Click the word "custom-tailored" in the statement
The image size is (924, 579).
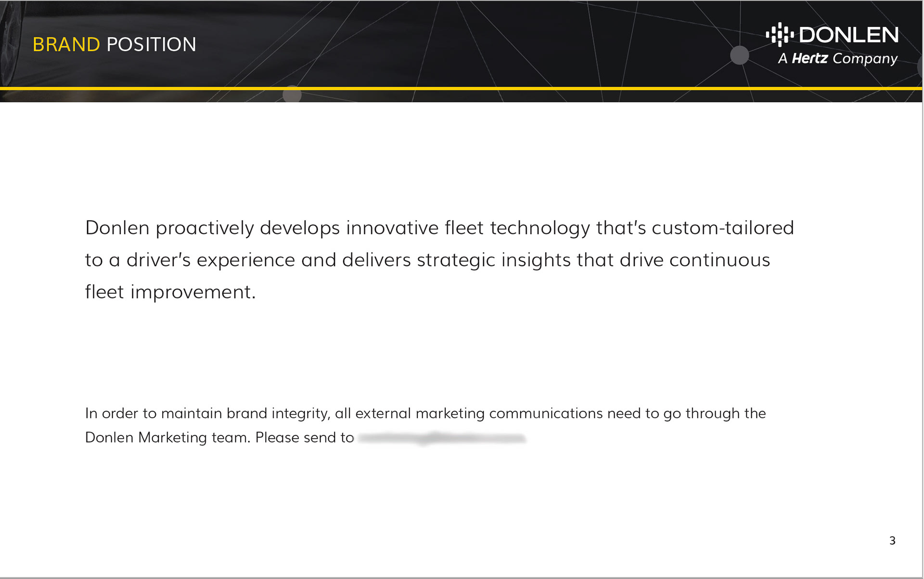722,228
